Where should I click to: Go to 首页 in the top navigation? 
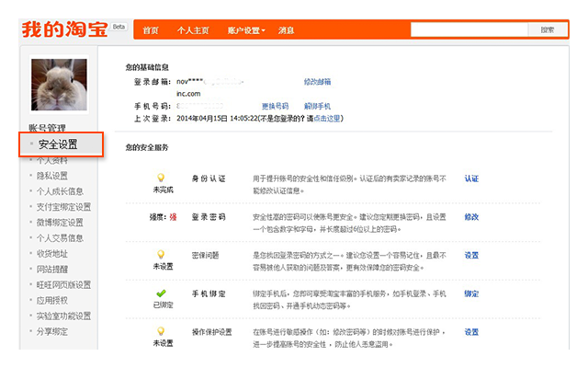[151, 30]
